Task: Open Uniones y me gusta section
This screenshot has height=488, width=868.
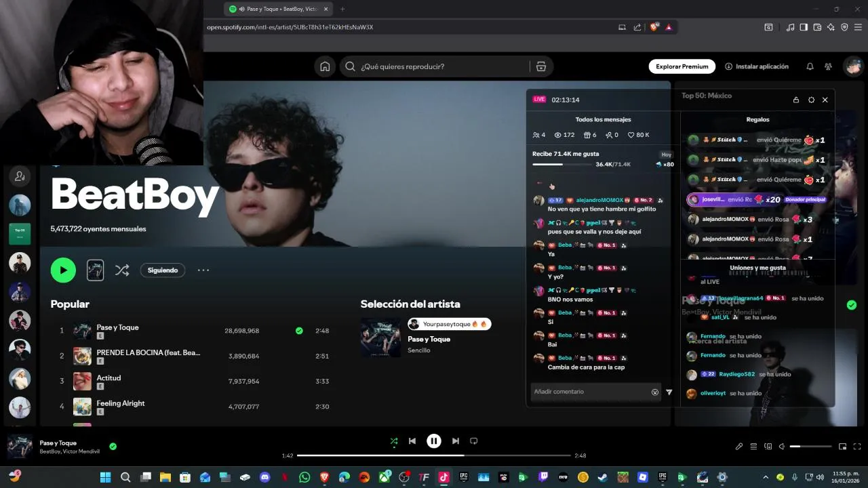Action: coord(757,268)
